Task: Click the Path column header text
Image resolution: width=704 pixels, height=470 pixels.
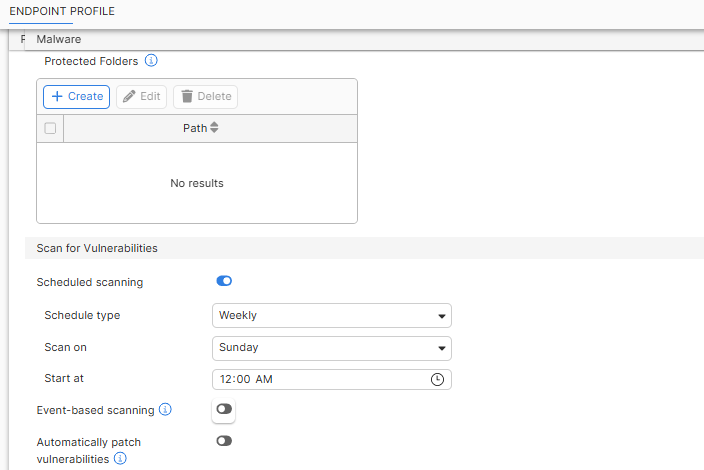Action: 194,128
